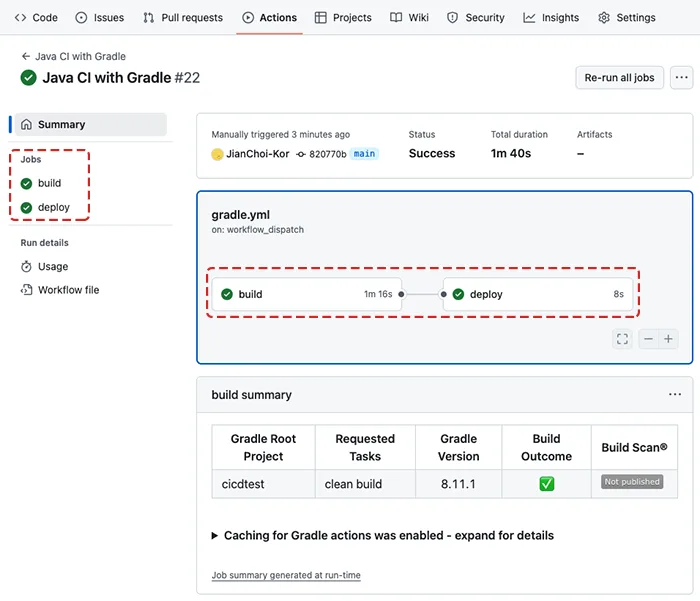Zoom out the workflow graph
The image size is (700, 601).
[649, 339]
